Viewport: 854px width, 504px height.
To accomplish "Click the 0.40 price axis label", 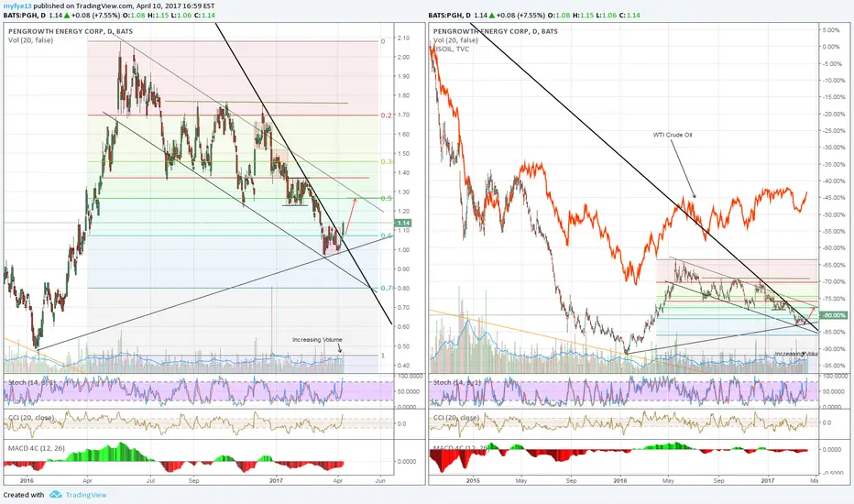I will tap(403, 366).
